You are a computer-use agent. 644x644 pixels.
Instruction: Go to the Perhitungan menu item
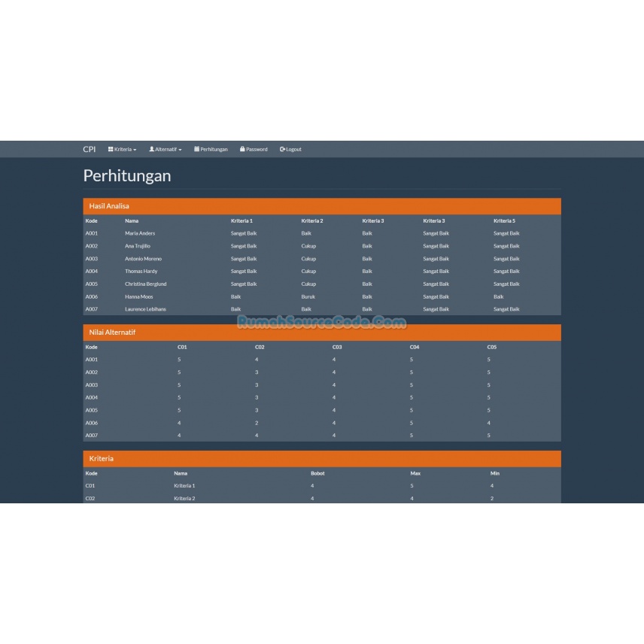211,149
